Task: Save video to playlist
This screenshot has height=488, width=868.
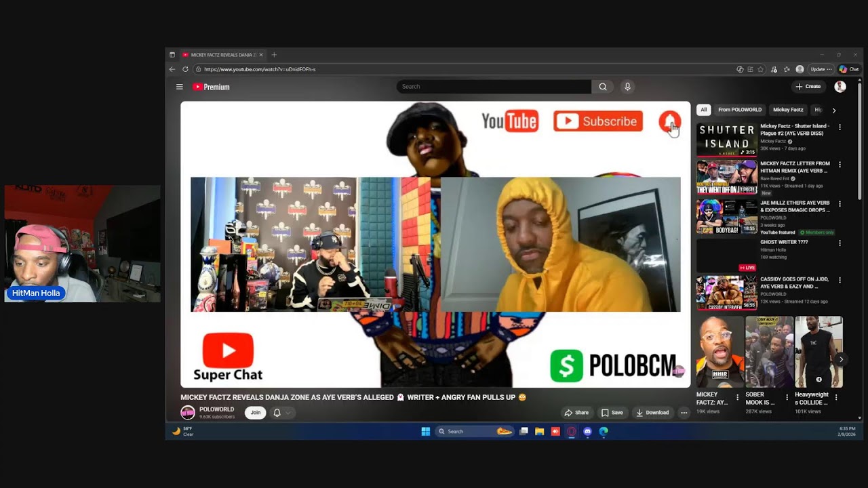Action: coord(612,412)
